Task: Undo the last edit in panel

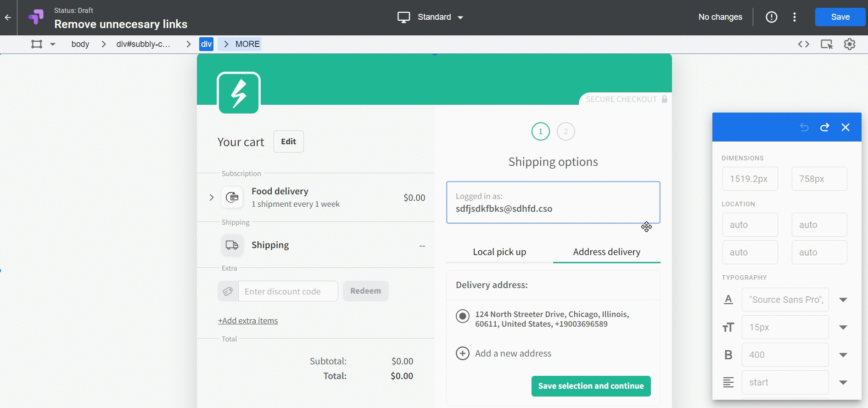Action: 804,127
